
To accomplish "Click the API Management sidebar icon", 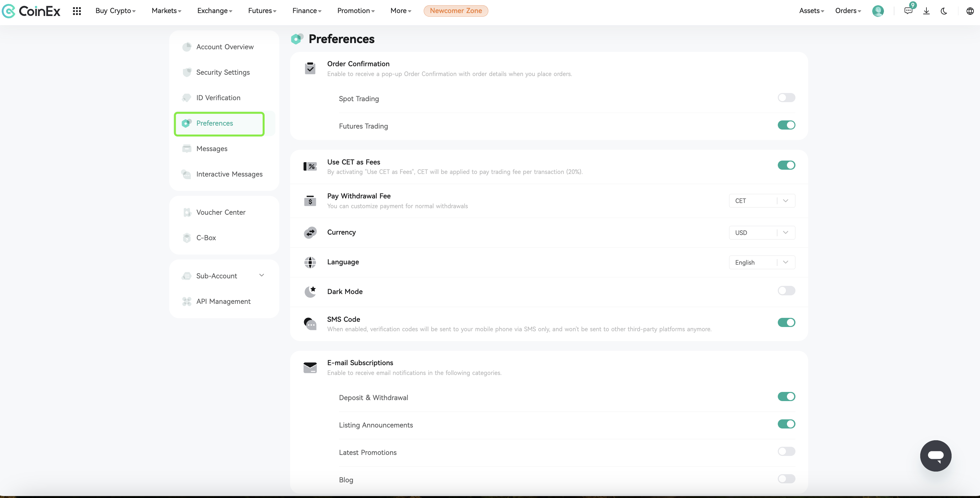I will [187, 302].
